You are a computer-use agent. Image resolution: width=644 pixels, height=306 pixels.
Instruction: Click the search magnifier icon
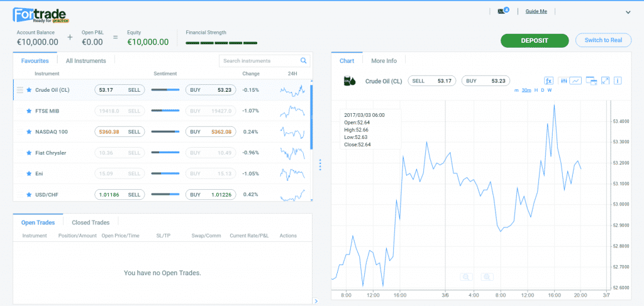pyautogui.click(x=304, y=61)
